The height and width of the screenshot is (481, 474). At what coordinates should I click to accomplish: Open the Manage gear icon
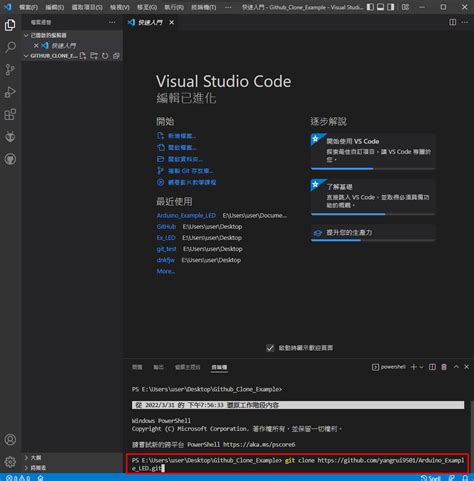point(10,462)
